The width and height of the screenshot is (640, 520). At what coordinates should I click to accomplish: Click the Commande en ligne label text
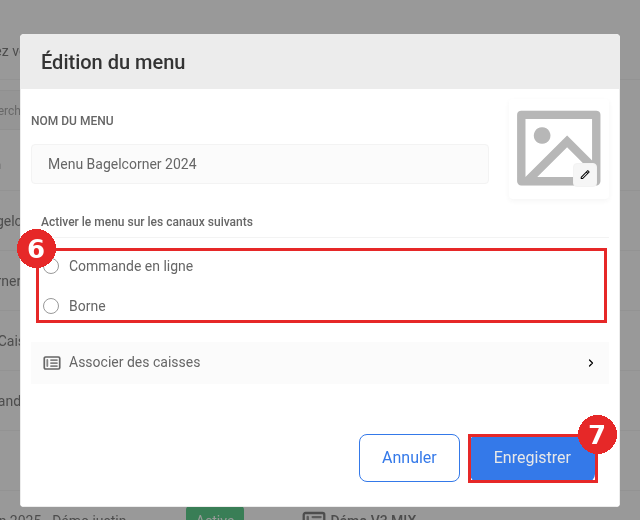click(x=131, y=266)
